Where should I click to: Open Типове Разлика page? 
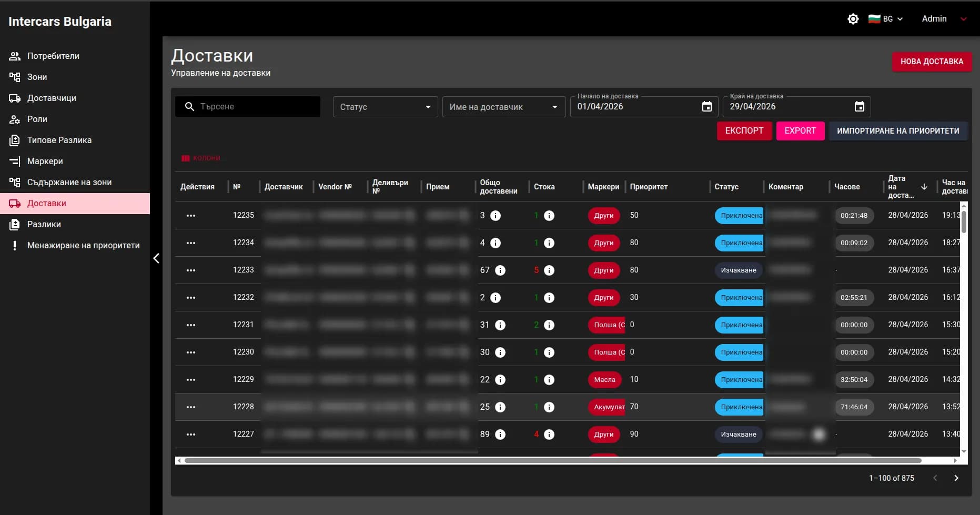pyautogui.click(x=75, y=140)
